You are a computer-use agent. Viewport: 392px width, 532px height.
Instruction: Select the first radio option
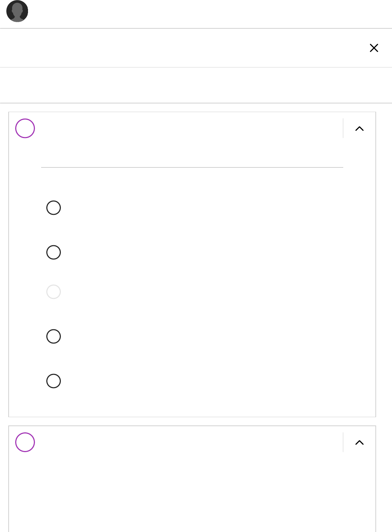click(54, 208)
